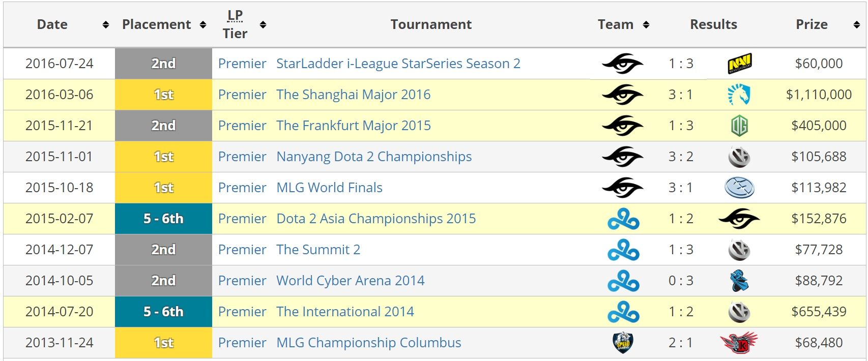The width and height of the screenshot is (868, 361).
Task: Open Nanyang Dota 2 Championships link
Action: point(374,157)
